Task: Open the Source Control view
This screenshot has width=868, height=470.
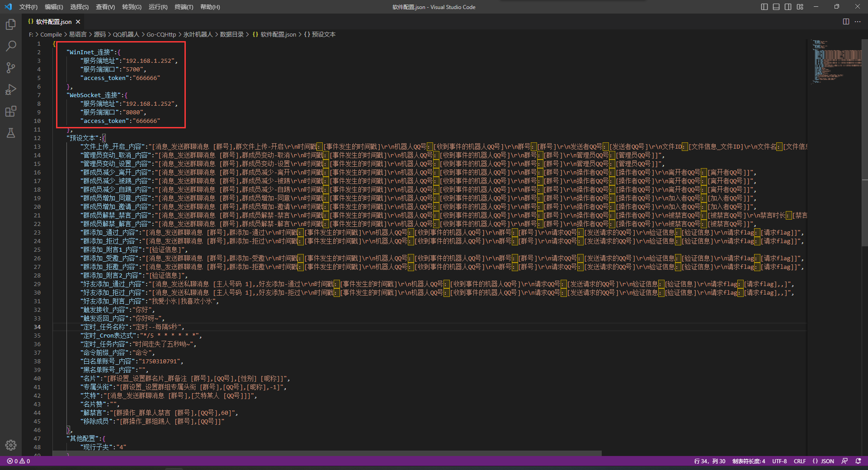Action: tap(11, 68)
